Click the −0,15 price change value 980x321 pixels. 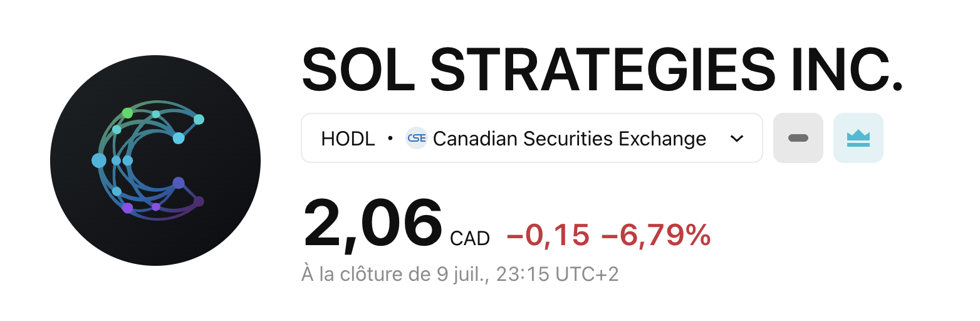548,236
